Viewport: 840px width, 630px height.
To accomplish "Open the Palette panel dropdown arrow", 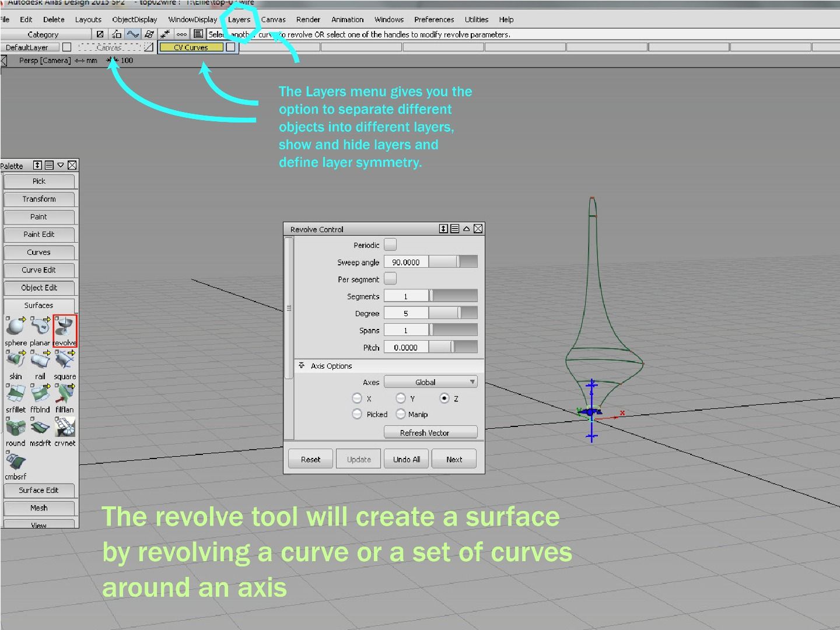I will 61,165.
